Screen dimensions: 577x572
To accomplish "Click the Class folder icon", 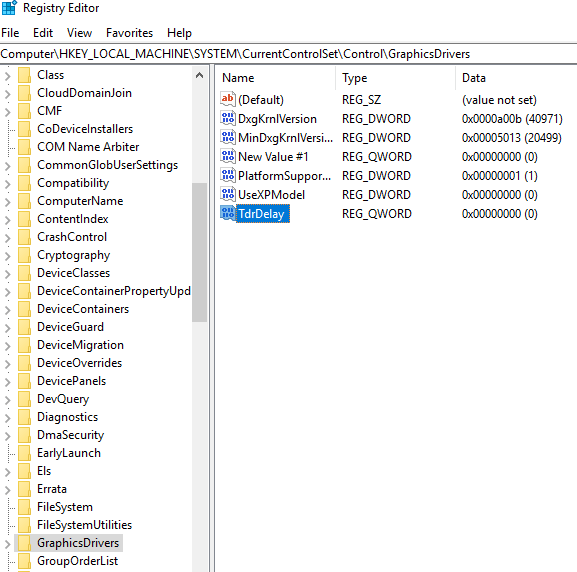I will [x=25, y=75].
